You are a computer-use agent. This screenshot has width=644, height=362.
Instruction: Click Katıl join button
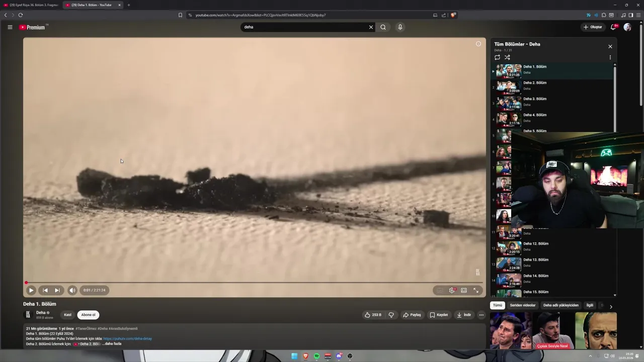pos(67,315)
